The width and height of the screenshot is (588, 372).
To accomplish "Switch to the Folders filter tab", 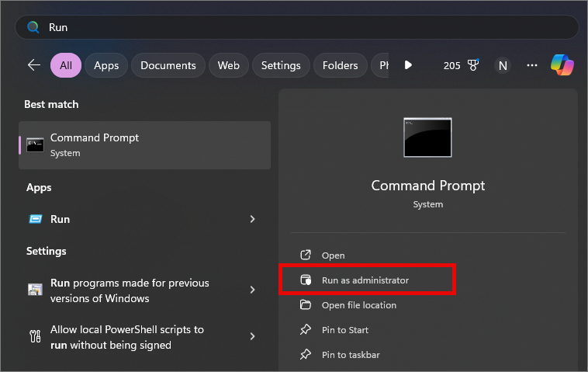I will 340,65.
